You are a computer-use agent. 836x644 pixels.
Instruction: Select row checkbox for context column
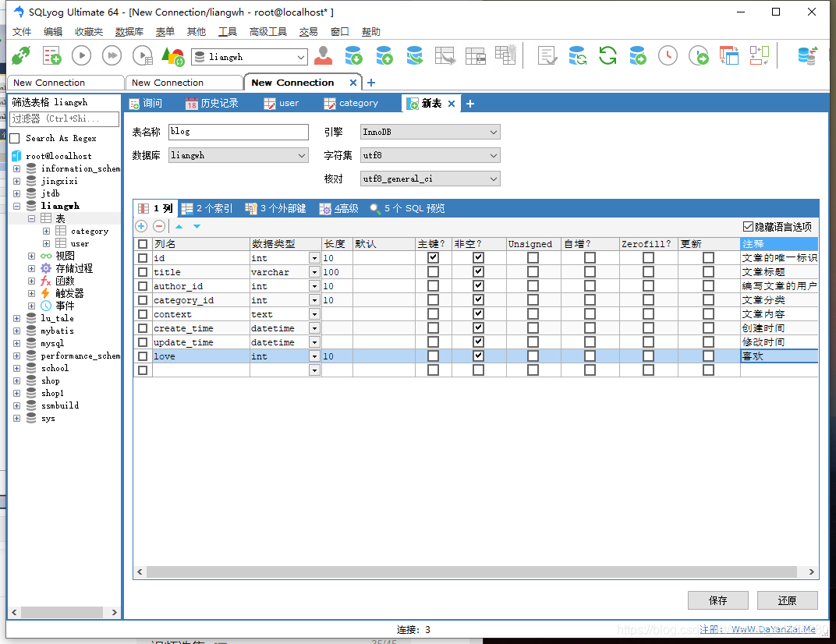[143, 314]
